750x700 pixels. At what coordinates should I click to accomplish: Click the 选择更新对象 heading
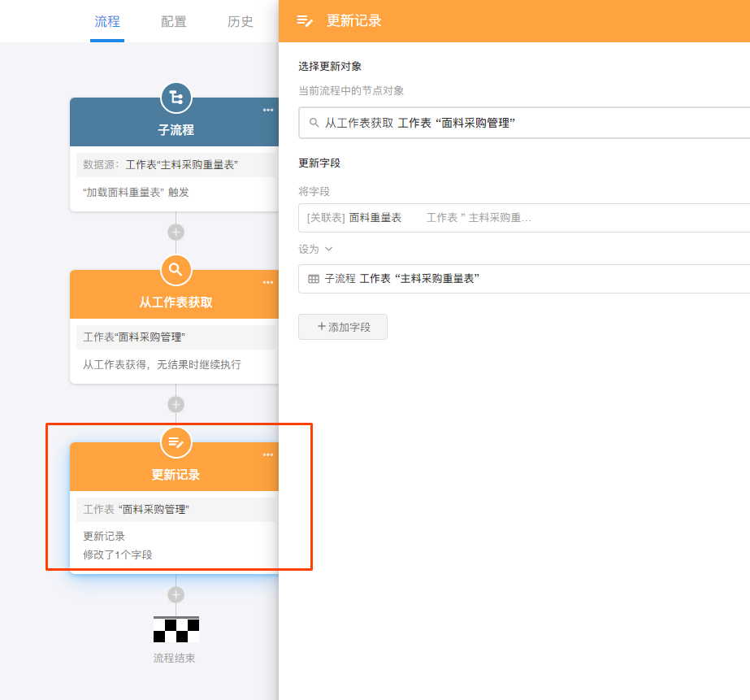[x=330, y=67]
